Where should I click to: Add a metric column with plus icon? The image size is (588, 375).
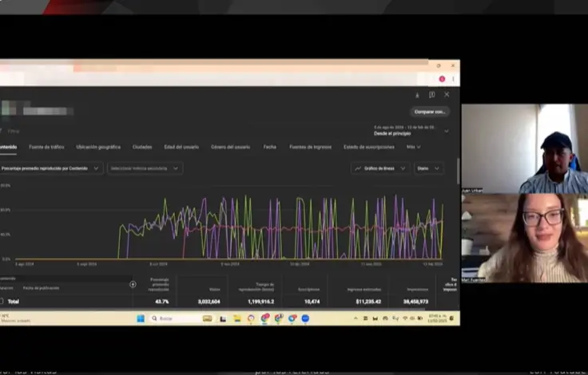point(133,284)
